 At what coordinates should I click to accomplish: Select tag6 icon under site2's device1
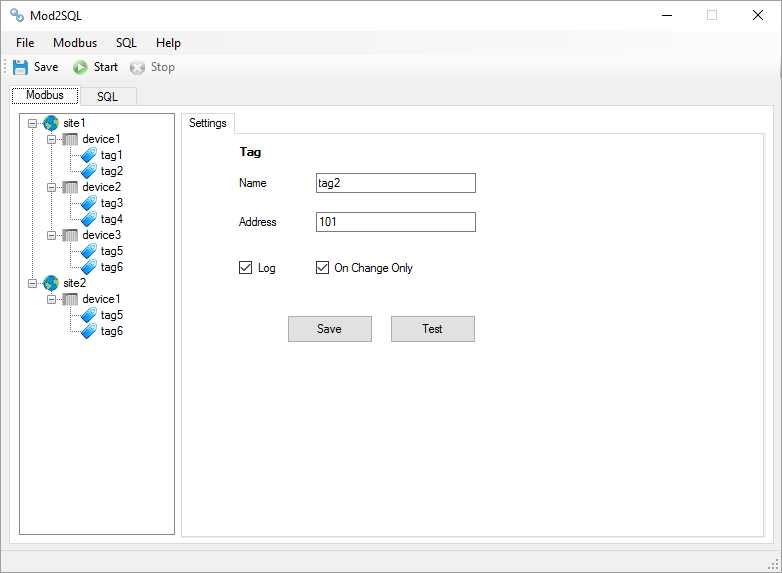pos(89,331)
